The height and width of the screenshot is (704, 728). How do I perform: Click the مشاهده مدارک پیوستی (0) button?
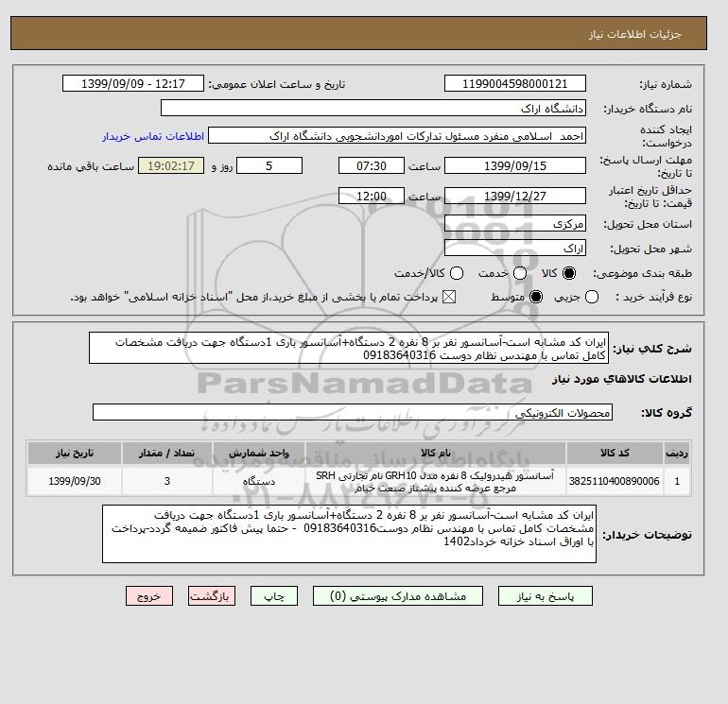398,596
